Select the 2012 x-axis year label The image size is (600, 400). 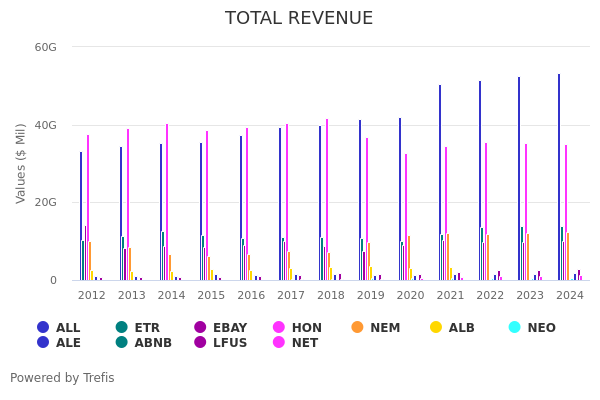click(91, 295)
